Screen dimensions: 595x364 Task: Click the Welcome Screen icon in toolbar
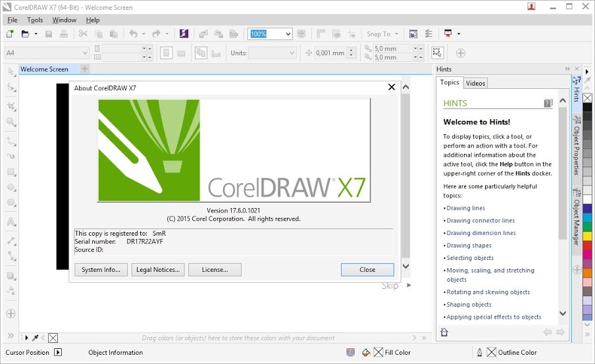(413, 34)
